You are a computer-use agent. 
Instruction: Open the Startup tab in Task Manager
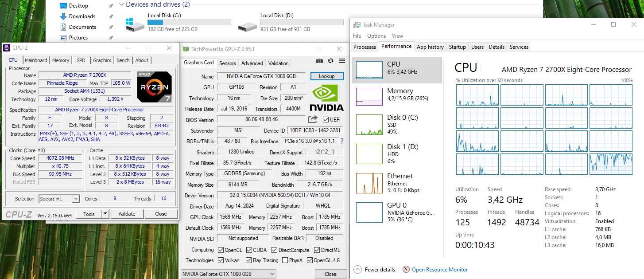click(x=457, y=47)
